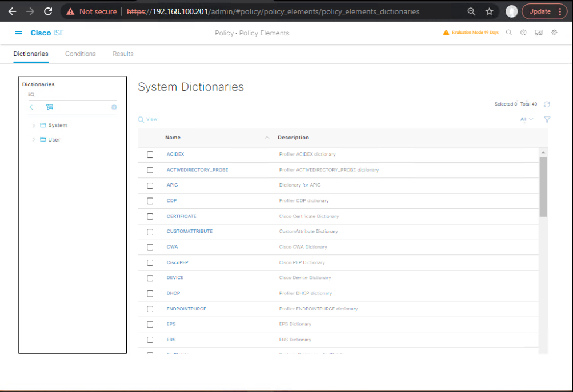Open the CiscoPEP dictionary link
The width and height of the screenshot is (573, 392).
pyautogui.click(x=177, y=263)
